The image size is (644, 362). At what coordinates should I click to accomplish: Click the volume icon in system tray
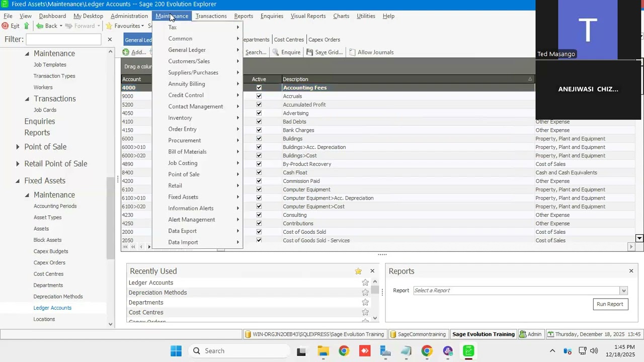(594, 351)
